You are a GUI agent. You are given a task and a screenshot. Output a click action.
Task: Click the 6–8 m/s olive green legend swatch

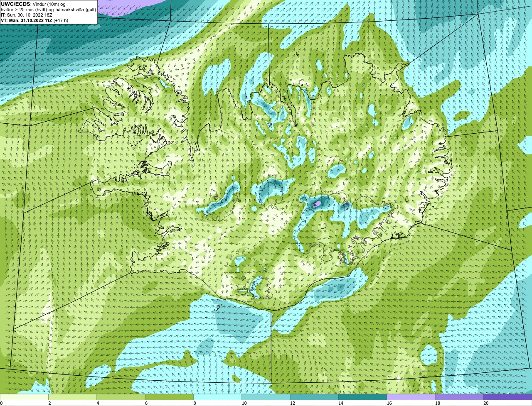tap(170, 397)
